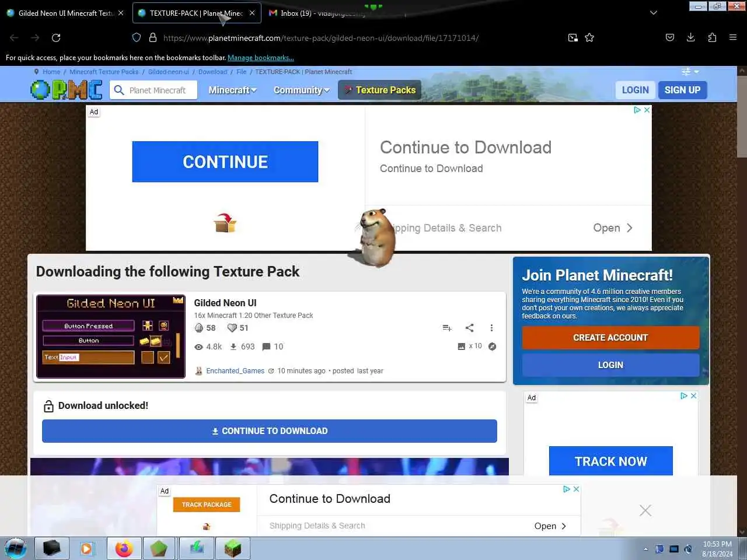
Task: Click the Manage bookmarks link
Action: (261, 58)
